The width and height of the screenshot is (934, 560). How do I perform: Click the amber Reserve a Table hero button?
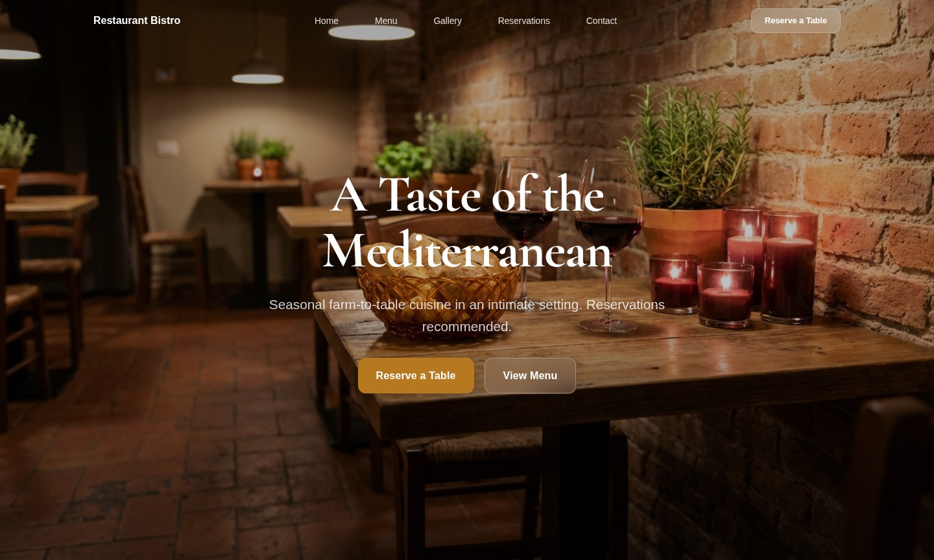pyautogui.click(x=416, y=376)
